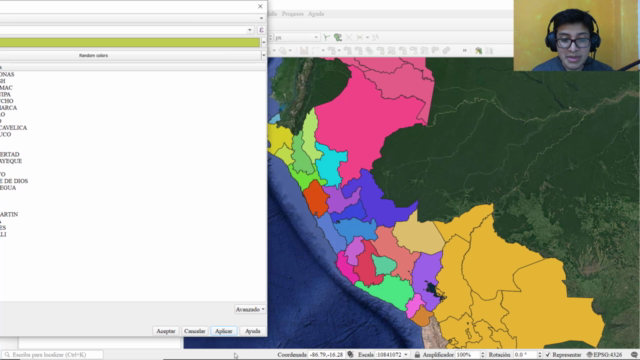Open arrow beside Random colors ramp
This screenshot has width=640, height=360.
[x=263, y=55]
